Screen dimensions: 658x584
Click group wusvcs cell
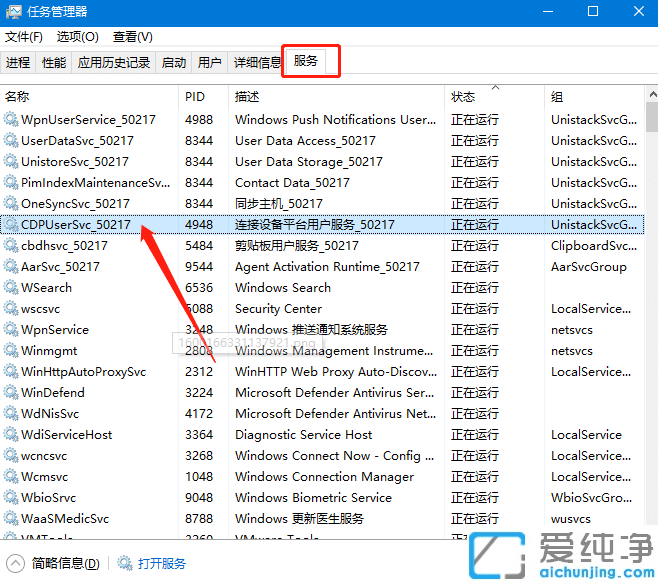[x=571, y=519]
